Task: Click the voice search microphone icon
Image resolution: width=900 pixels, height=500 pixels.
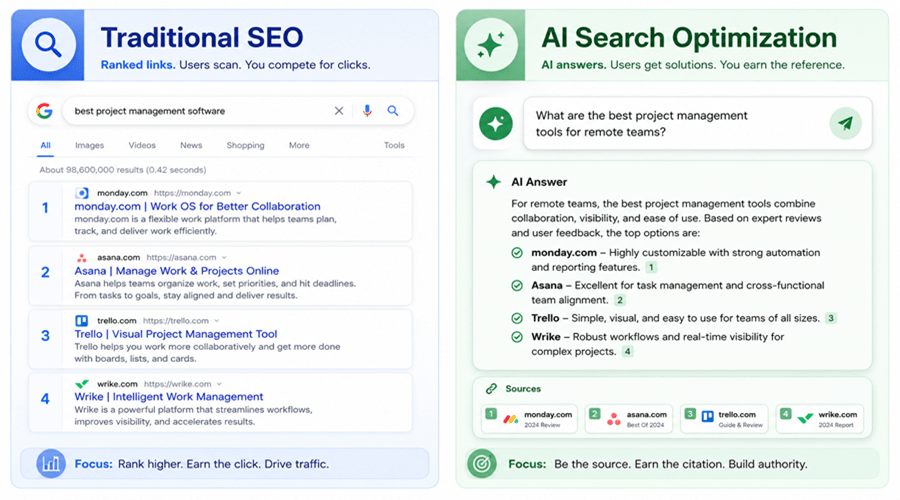Action: point(367,111)
